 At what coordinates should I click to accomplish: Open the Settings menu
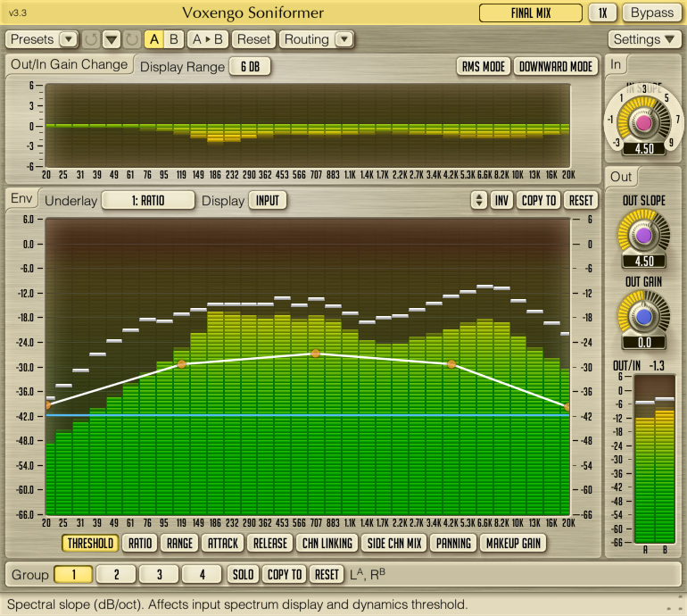click(x=646, y=39)
